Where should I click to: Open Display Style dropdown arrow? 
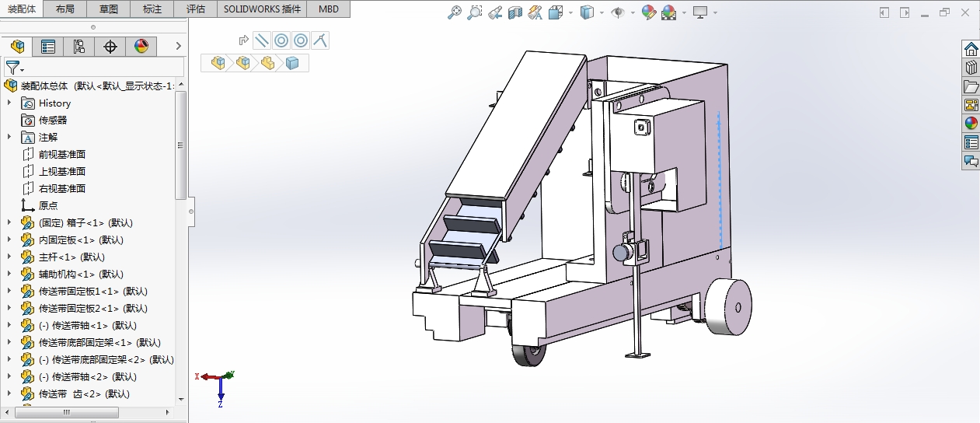(x=602, y=12)
